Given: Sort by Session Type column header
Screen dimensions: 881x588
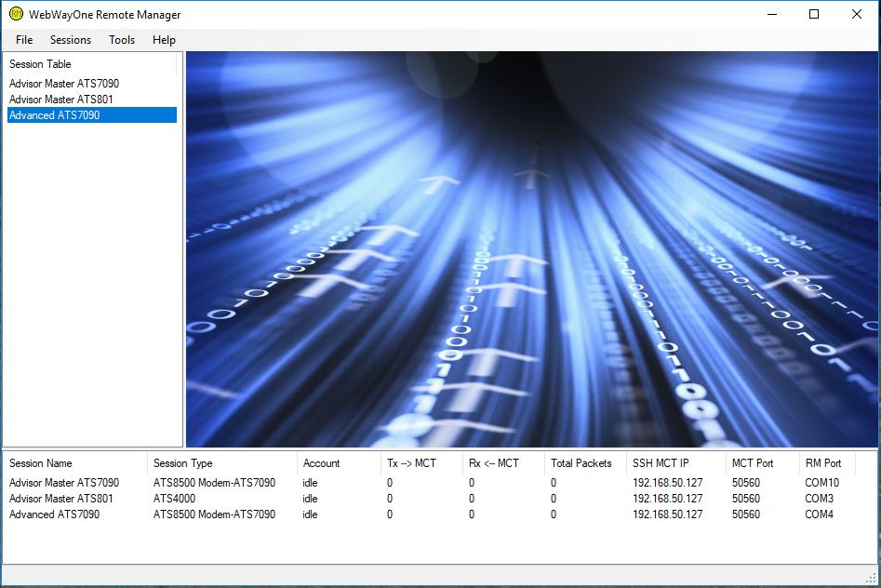Looking at the screenshot, I should (183, 463).
